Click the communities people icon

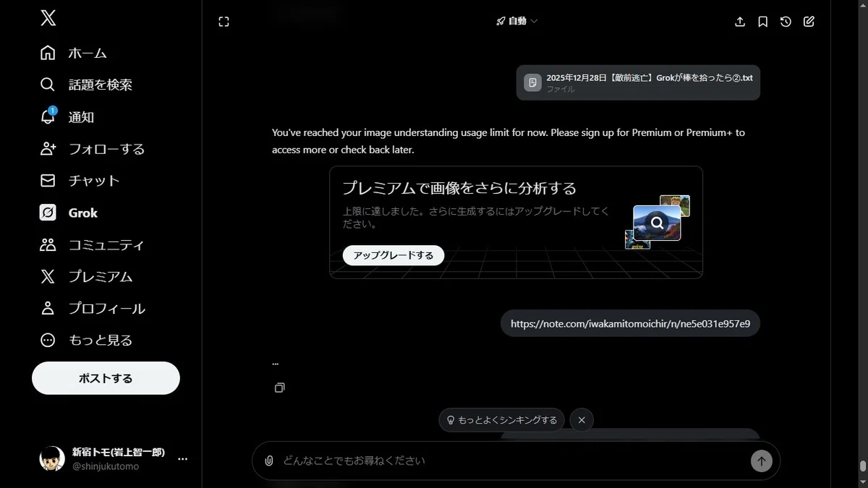point(48,244)
